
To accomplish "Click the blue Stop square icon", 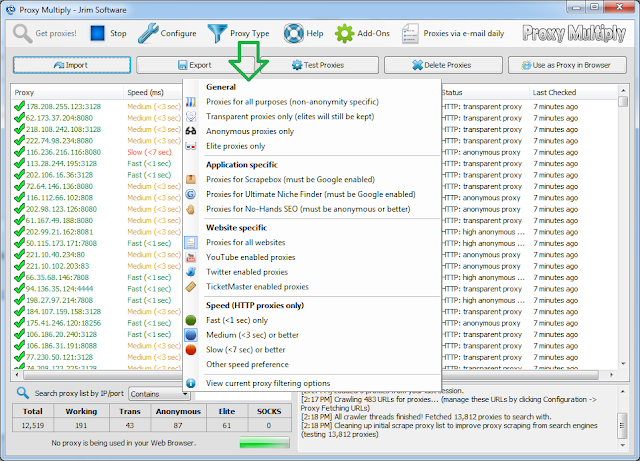I will pyautogui.click(x=97, y=33).
